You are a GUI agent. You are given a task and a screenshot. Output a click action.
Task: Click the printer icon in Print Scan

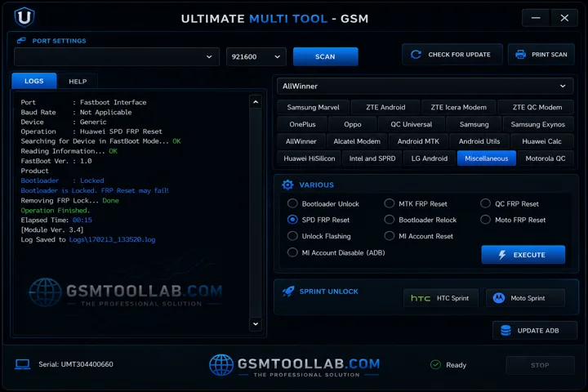click(520, 55)
